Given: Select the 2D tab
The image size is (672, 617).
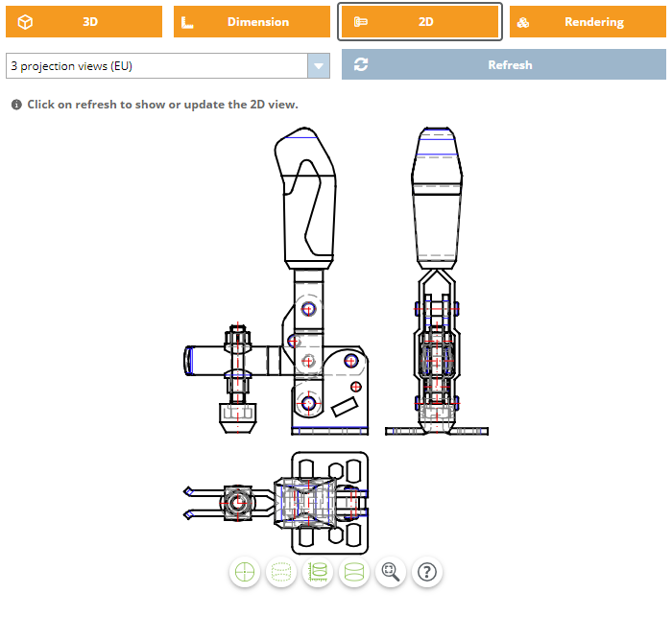Looking at the screenshot, I should click(x=420, y=22).
